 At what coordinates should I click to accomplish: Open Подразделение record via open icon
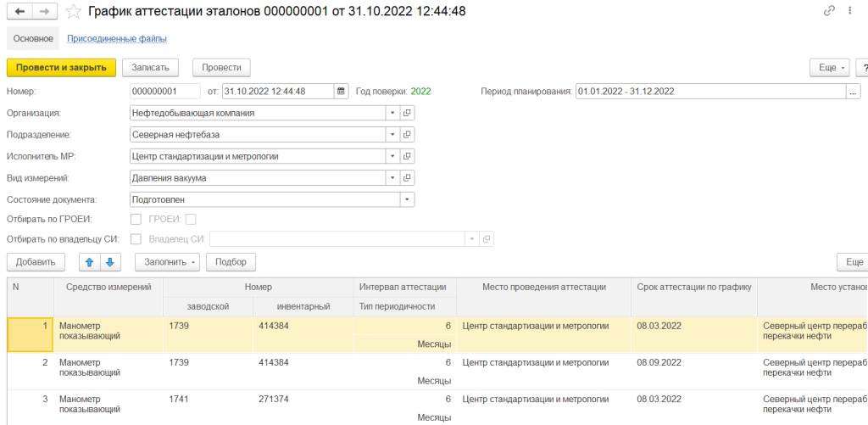pyautogui.click(x=407, y=134)
